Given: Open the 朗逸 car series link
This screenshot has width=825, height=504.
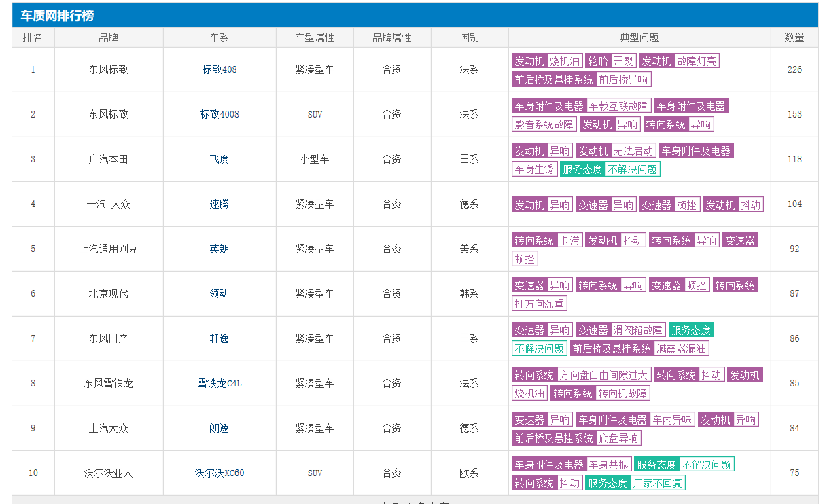Looking at the screenshot, I should pos(220,428).
